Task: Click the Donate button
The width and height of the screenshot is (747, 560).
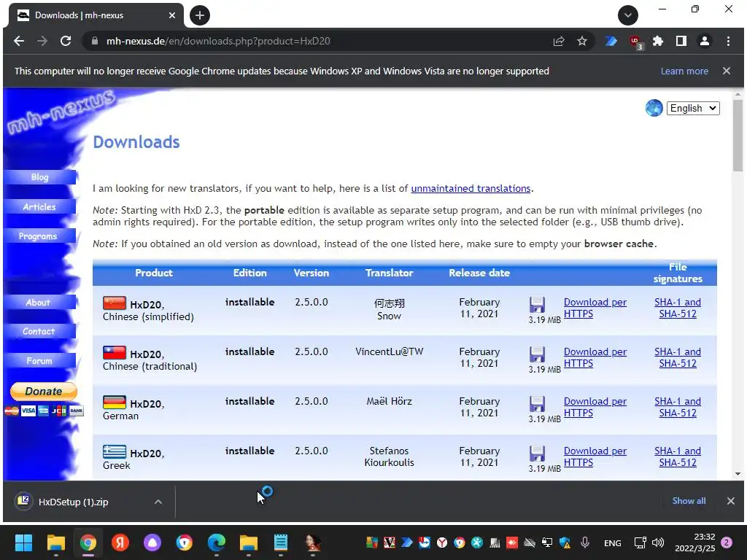Action: tap(43, 391)
